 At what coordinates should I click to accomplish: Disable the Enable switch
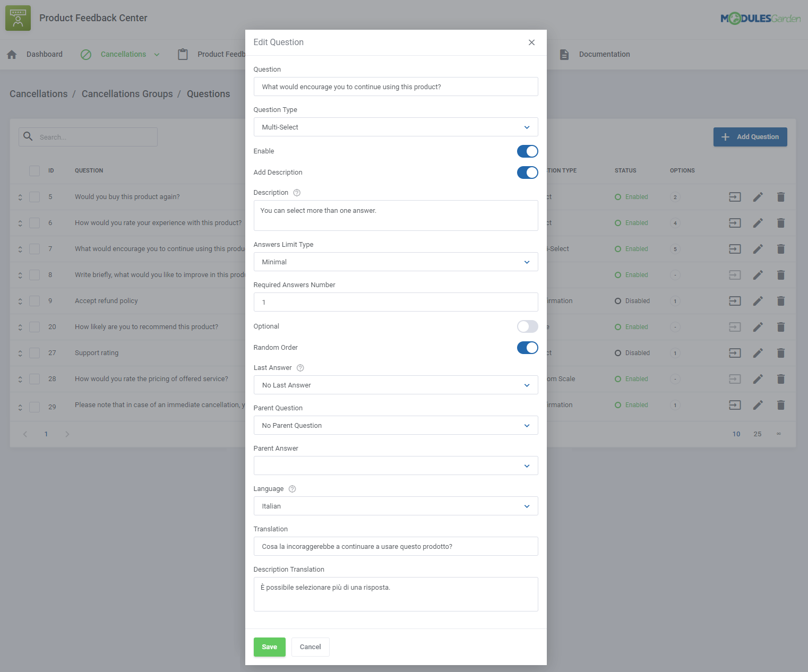(x=527, y=151)
